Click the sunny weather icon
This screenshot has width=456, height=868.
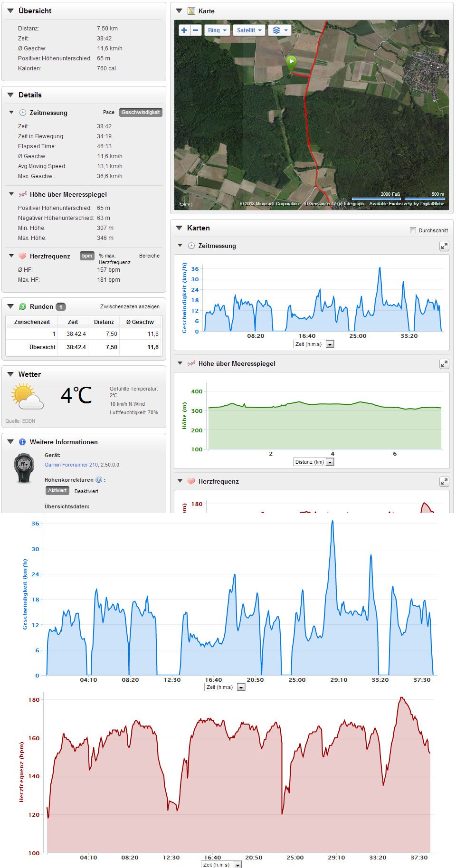[x=28, y=397]
